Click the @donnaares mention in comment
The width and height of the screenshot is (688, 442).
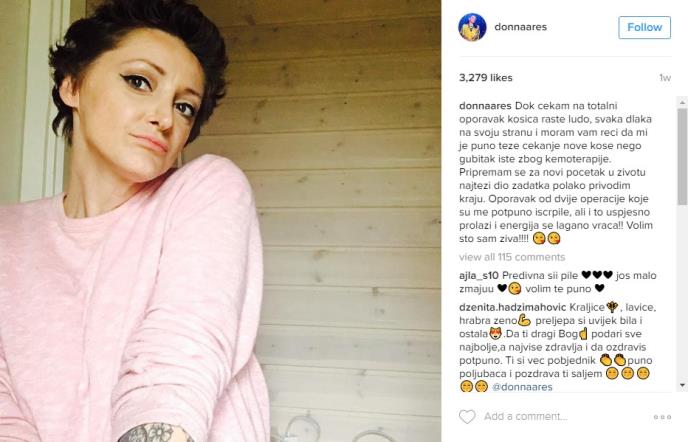point(522,387)
